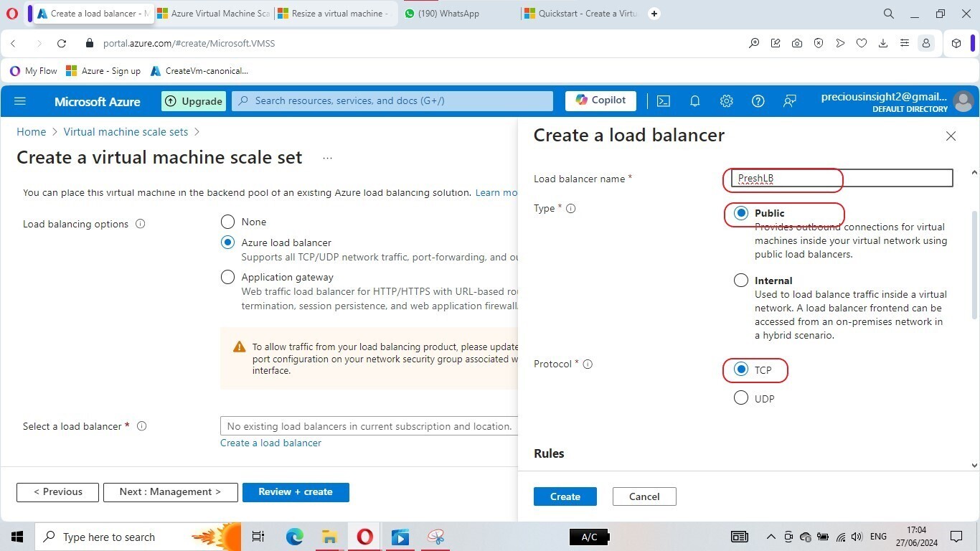980x551 pixels.
Task: Open the page zoom icon in the address bar
Action: click(754, 43)
